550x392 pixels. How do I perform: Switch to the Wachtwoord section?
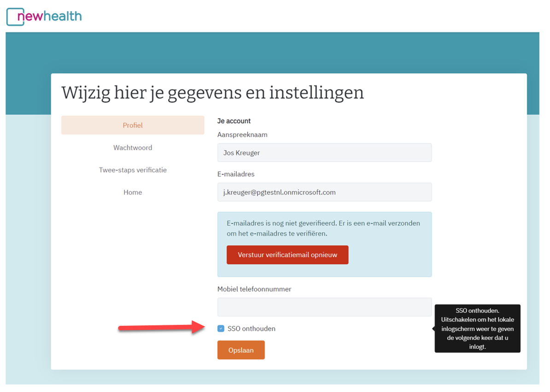point(133,147)
